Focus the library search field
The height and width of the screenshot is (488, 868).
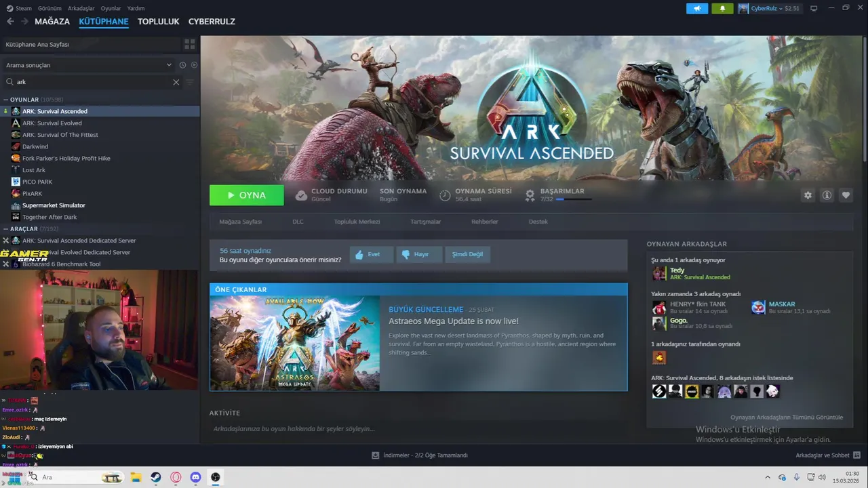[92, 82]
